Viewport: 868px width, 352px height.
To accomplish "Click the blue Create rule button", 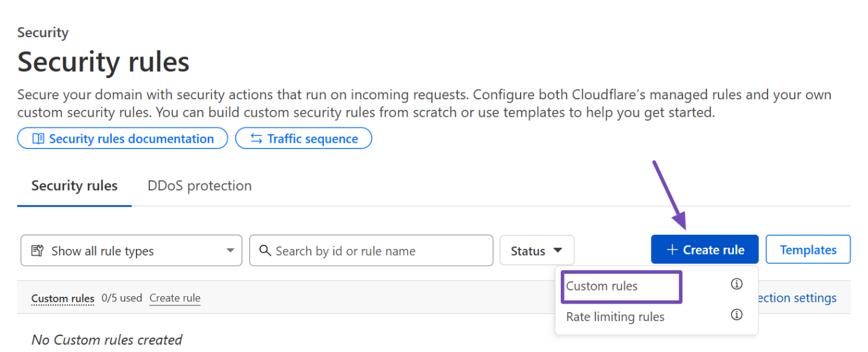I will click(x=705, y=250).
